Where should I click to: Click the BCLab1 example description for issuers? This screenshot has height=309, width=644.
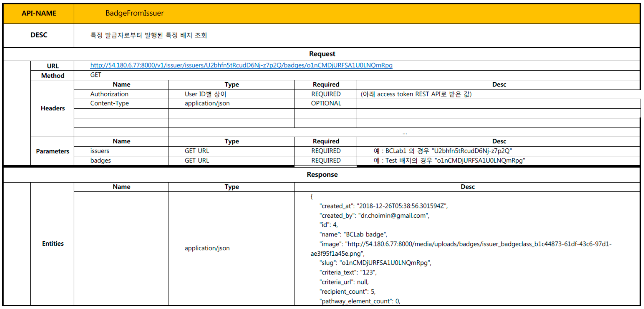tap(443, 151)
